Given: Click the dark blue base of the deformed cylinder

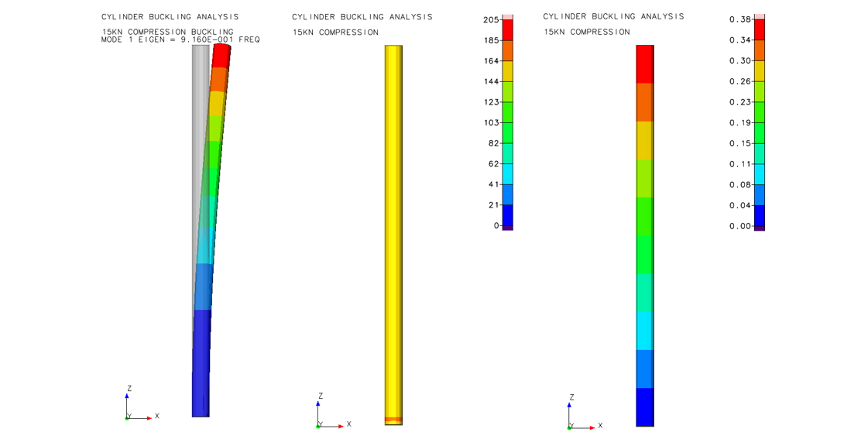Looking at the screenshot, I should click(201, 362).
